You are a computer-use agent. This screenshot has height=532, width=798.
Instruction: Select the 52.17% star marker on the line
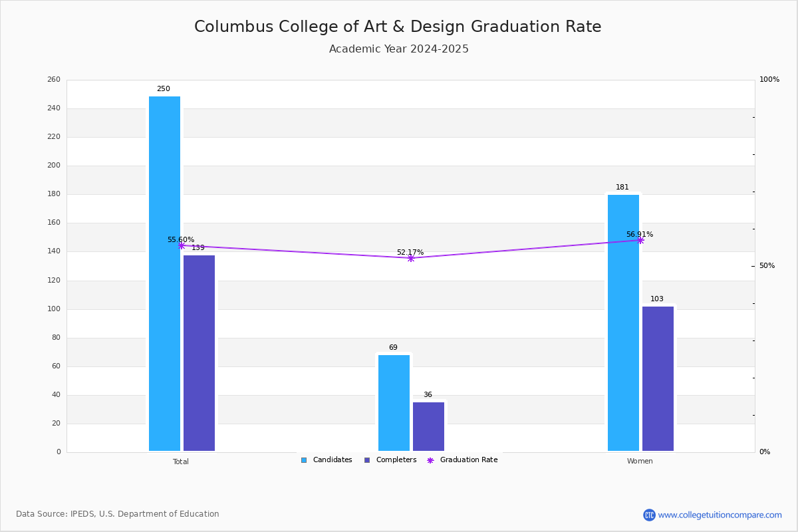click(x=411, y=258)
